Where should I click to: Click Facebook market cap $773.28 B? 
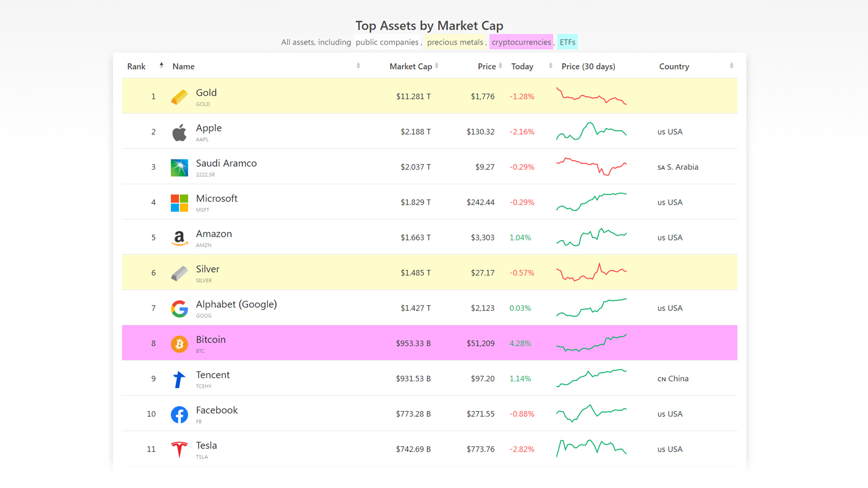coord(413,414)
